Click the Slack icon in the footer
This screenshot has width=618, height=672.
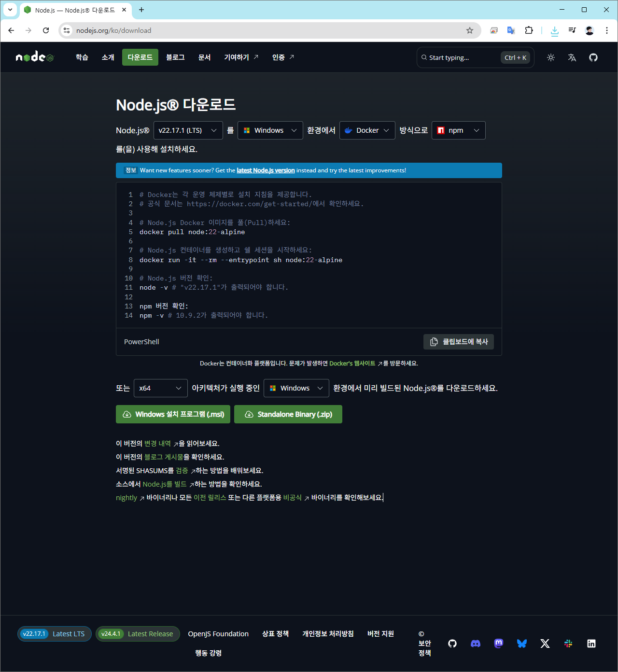568,644
